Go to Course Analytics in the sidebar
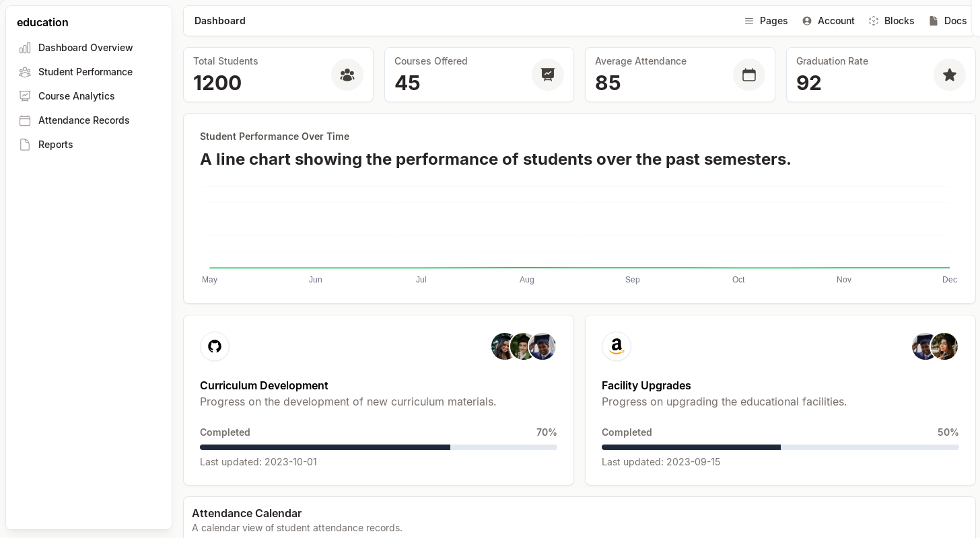 click(77, 96)
